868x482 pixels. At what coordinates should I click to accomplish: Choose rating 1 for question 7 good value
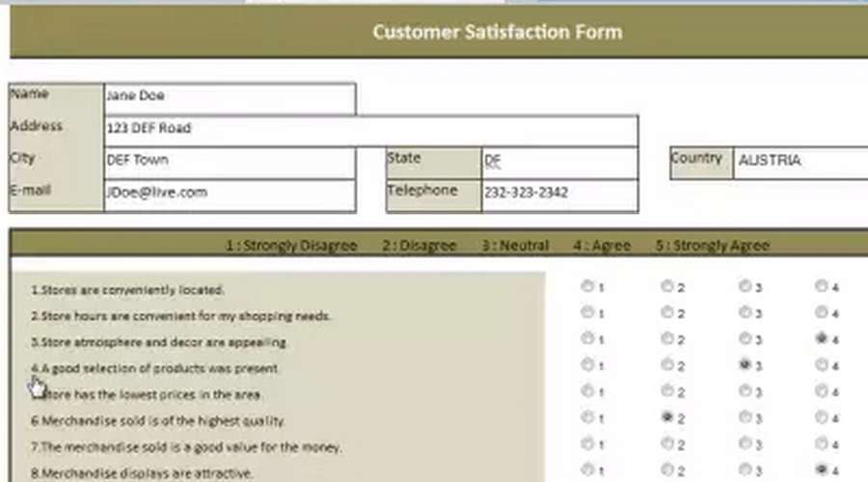(586, 443)
